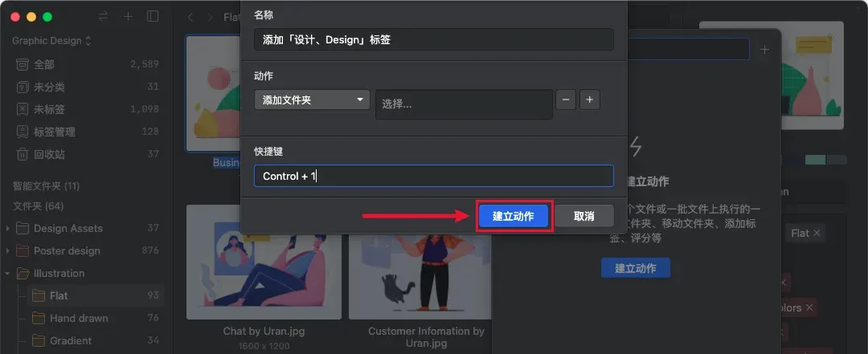
Task: Remove the Flat tag with its ×
Action: (x=817, y=234)
